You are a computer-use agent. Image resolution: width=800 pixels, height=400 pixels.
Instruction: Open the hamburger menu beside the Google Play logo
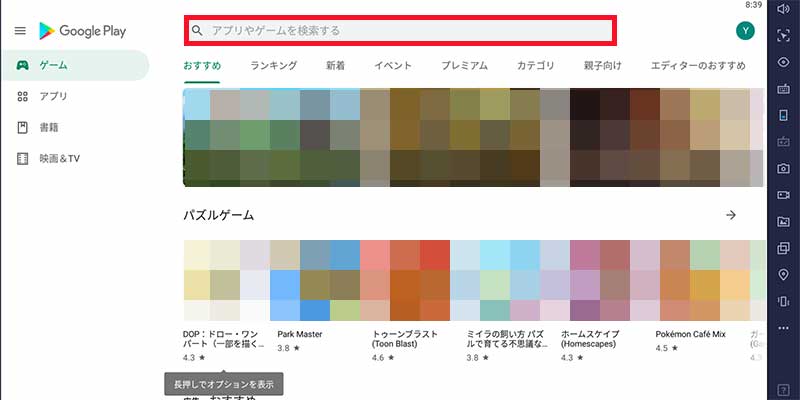[x=20, y=31]
